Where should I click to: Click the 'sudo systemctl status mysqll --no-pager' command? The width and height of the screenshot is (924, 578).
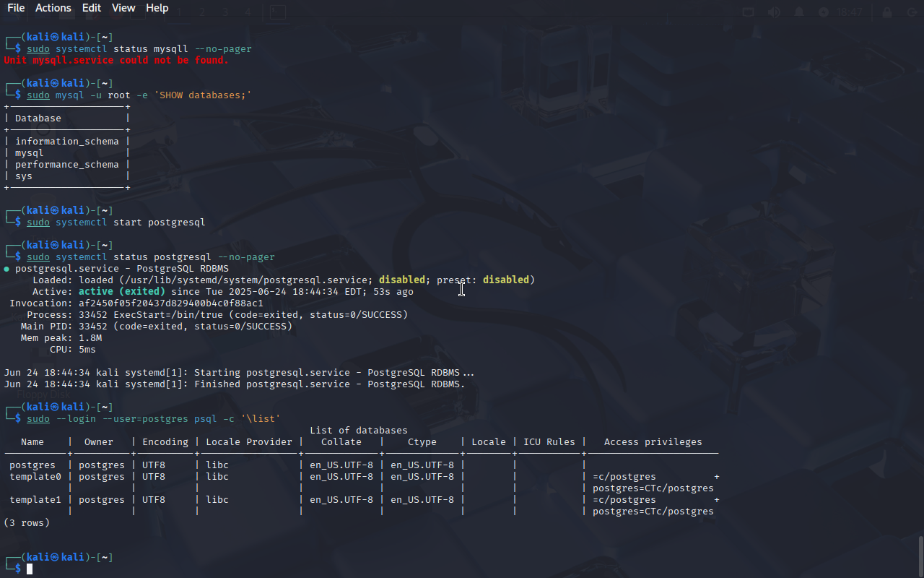tap(139, 48)
